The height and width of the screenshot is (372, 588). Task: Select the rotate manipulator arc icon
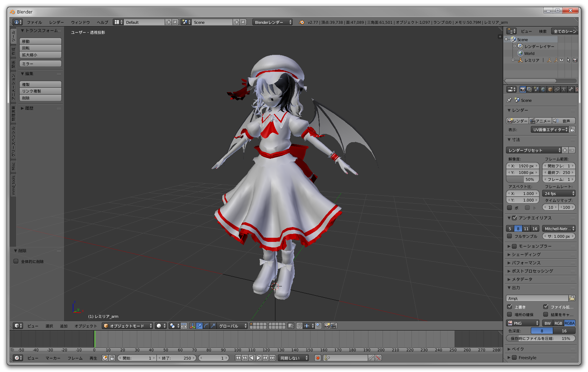tap(206, 326)
